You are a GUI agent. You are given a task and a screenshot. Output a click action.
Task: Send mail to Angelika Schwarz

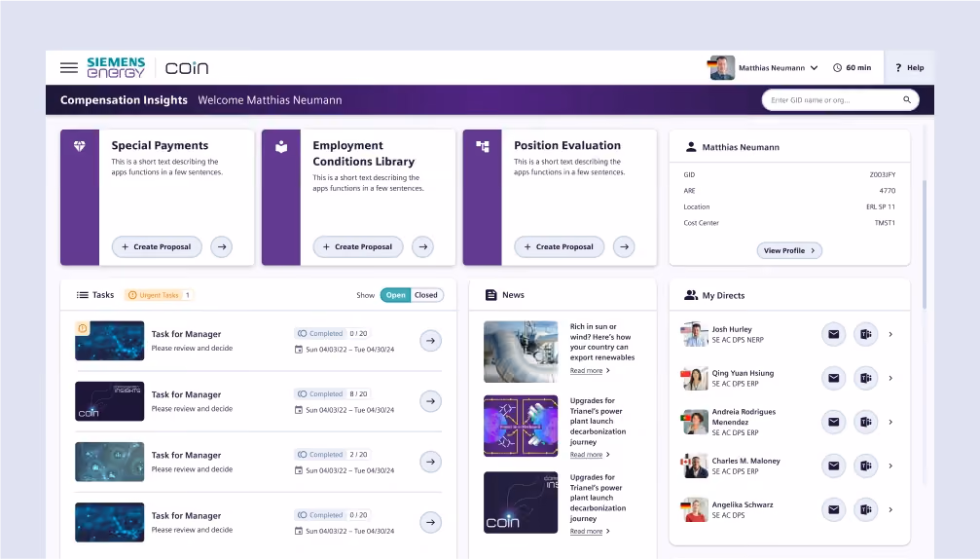click(x=834, y=509)
